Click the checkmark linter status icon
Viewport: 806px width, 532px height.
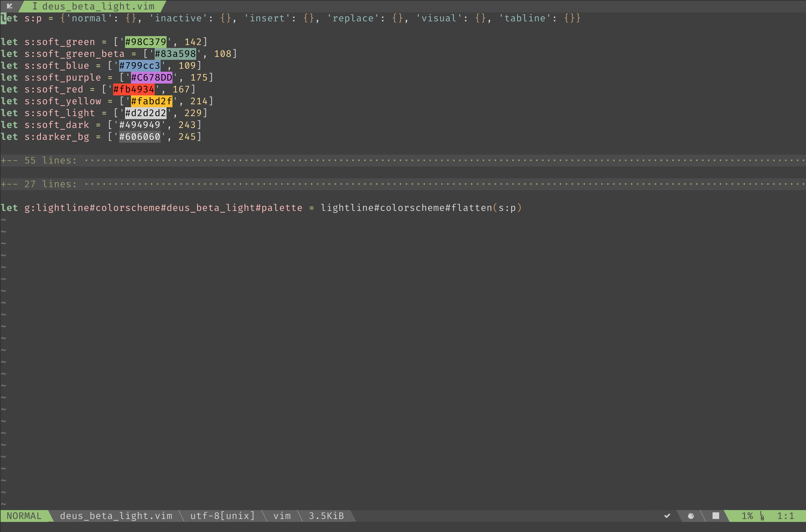667,516
